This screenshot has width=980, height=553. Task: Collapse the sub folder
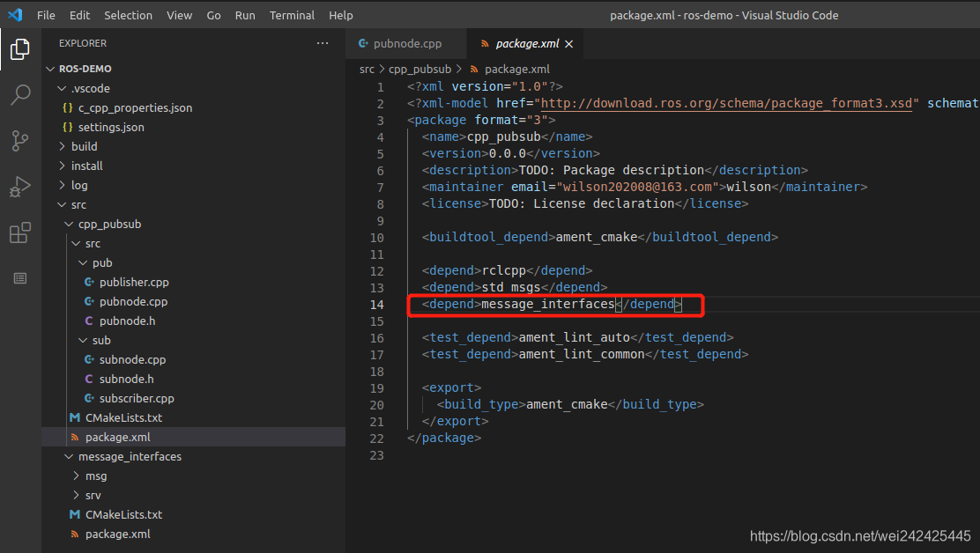click(83, 340)
